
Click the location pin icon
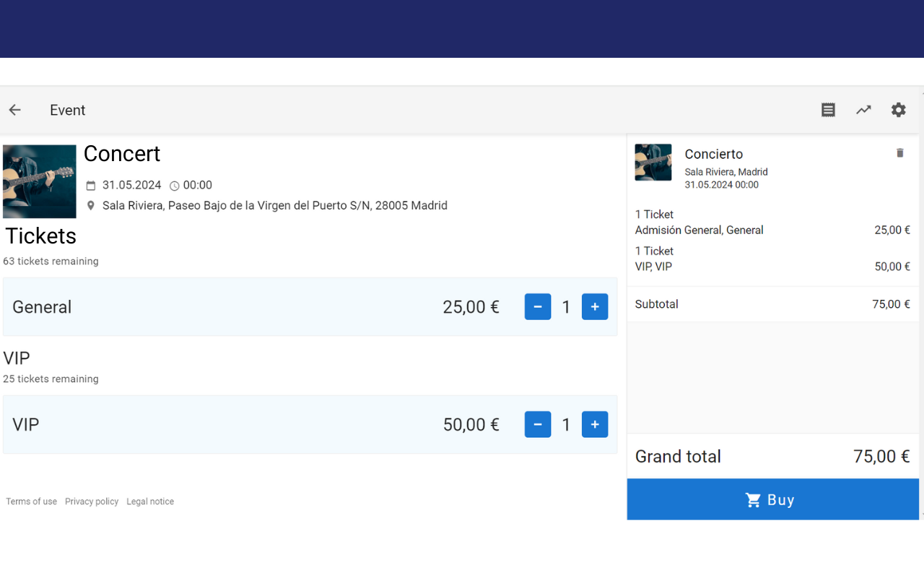[91, 206]
